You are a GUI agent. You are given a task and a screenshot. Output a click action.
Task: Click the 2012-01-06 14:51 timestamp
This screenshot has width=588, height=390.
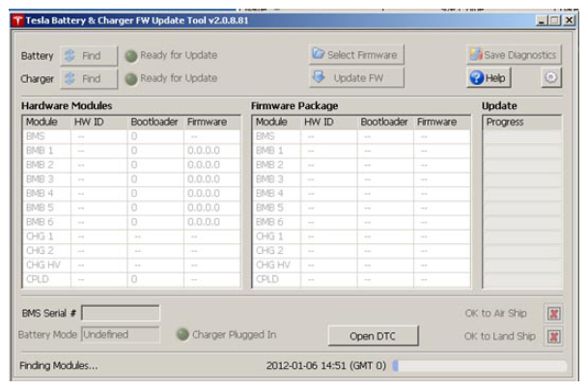click(x=326, y=366)
